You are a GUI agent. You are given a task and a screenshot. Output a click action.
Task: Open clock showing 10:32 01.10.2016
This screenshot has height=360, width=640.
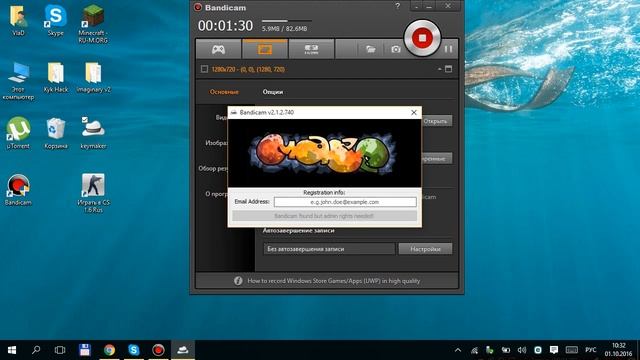click(618, 350)
